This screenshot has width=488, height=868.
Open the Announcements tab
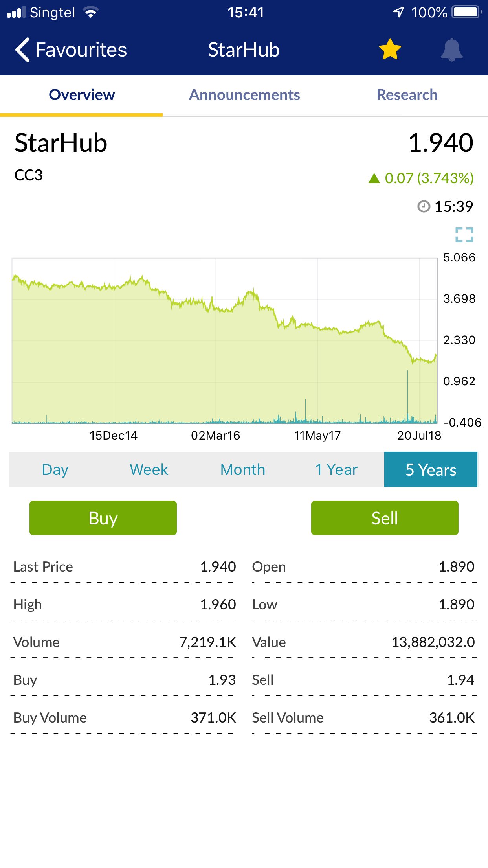click(244, 95)
